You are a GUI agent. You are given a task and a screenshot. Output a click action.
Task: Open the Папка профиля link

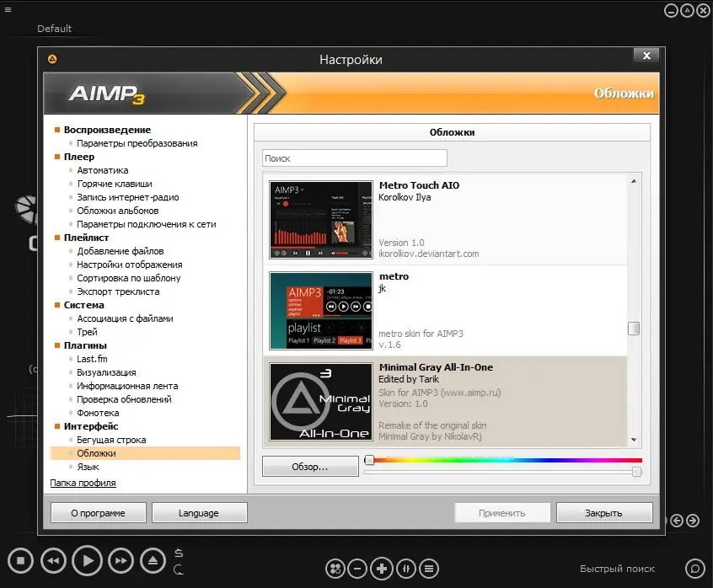[x=83, y=483]
